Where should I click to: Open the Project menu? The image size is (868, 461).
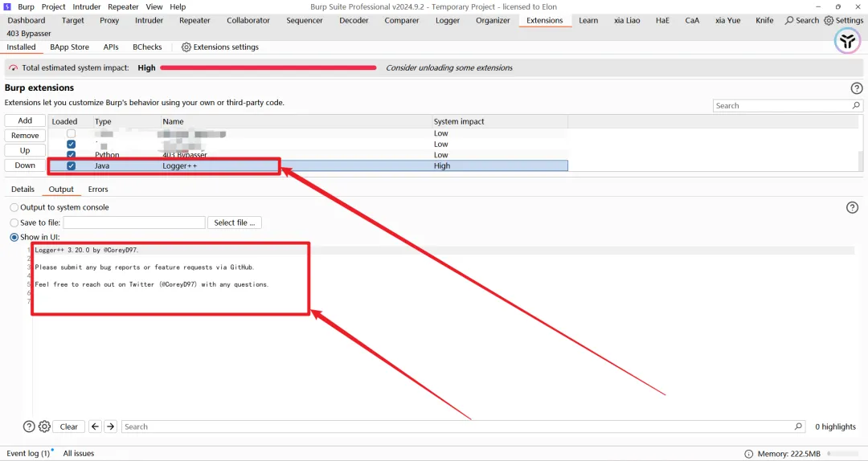tap(54, 6)
